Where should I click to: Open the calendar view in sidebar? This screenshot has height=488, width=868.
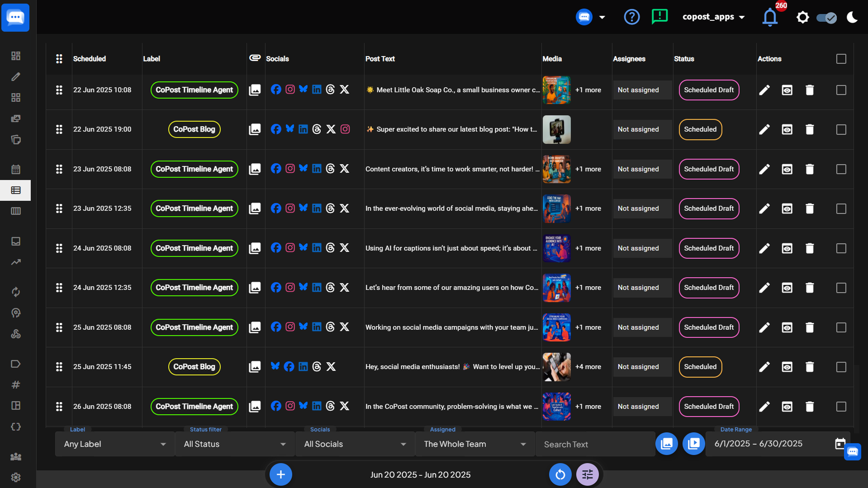(16, 169)
